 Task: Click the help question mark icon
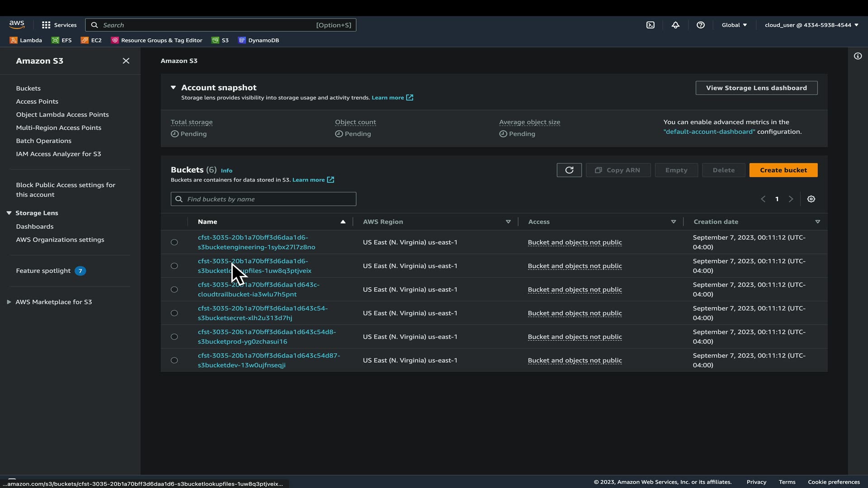point(700,25)
